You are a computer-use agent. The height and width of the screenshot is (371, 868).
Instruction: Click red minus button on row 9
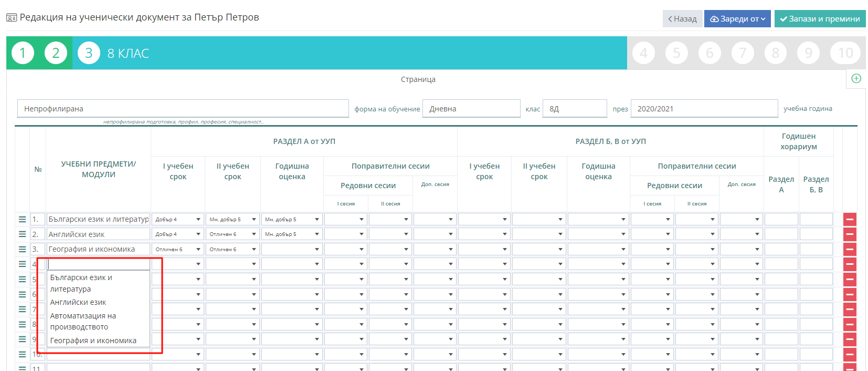850,339
